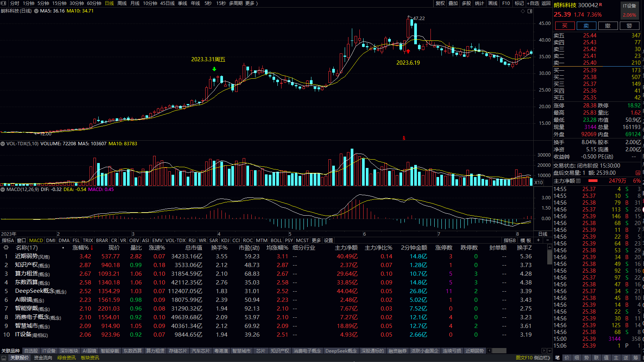Select the 周线 weekly period
The height and width of the screenshot is (362, 644).
[122, 3]
